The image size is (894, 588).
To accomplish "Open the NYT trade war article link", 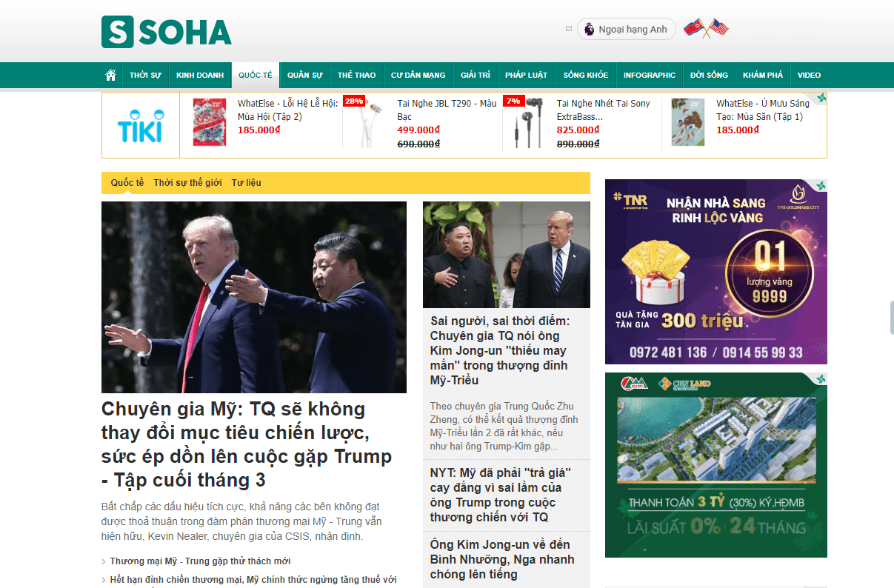I will (x=501, y=495).
